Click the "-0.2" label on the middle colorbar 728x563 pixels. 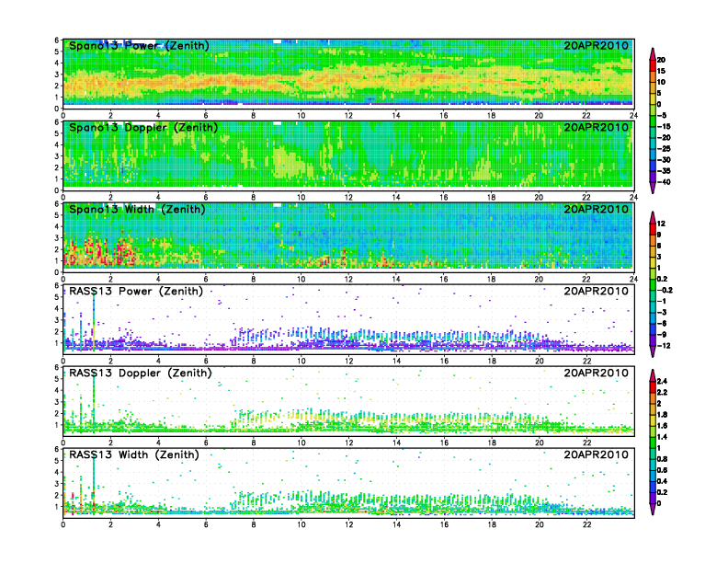[x=665, y=290]
